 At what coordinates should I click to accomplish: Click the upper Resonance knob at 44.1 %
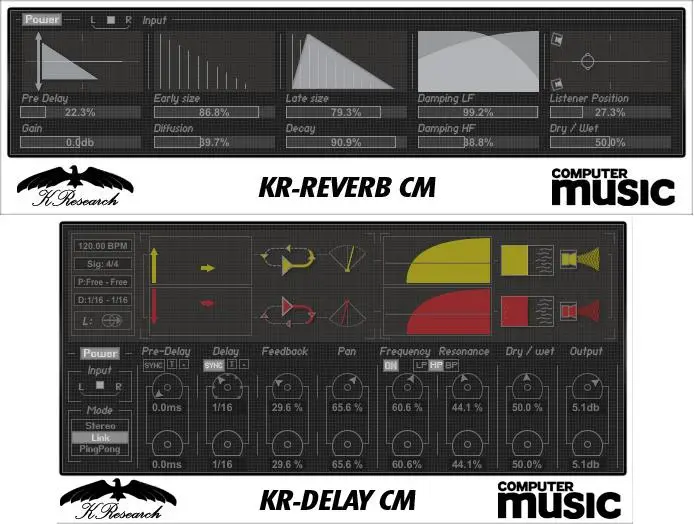[467, 387]
